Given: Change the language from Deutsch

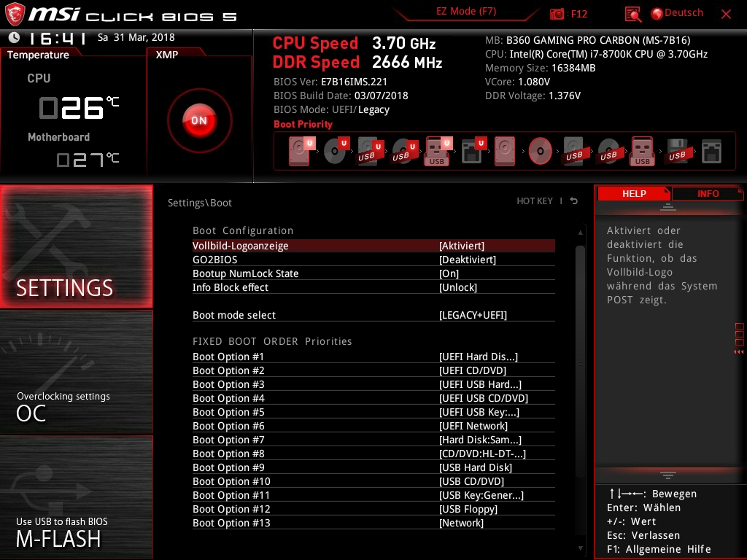Looking at the screenshot, I should click(x=677, y=13).
